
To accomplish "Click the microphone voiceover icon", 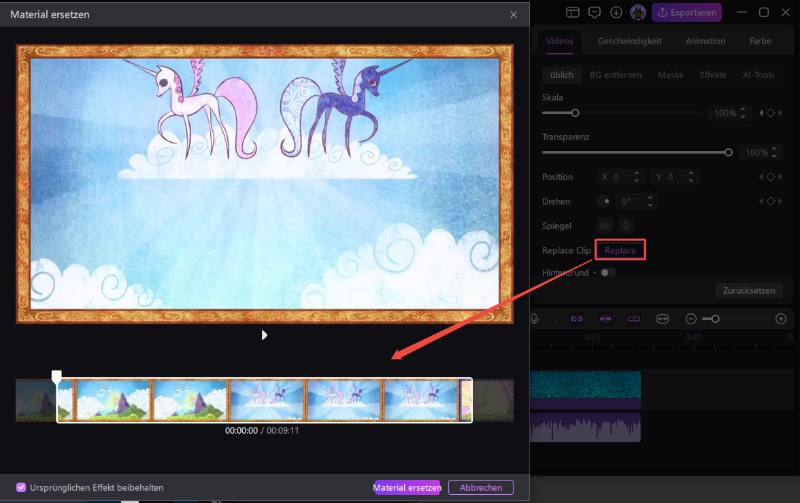I will click(534, 319).
